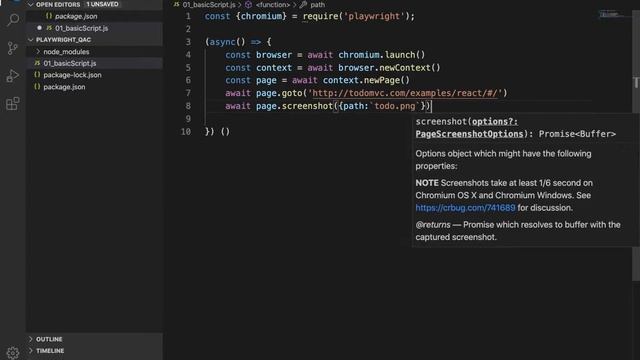Image resolution: width=640 pixels, height=360 pixels.
Task: Click context.newPage() on line 6
Action: click(366, 80)
